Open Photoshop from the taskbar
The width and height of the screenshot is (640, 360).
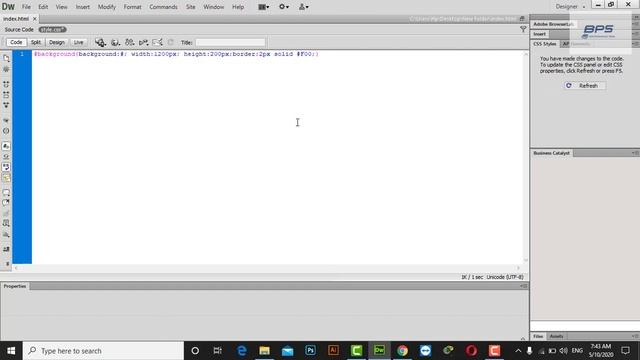310,350
